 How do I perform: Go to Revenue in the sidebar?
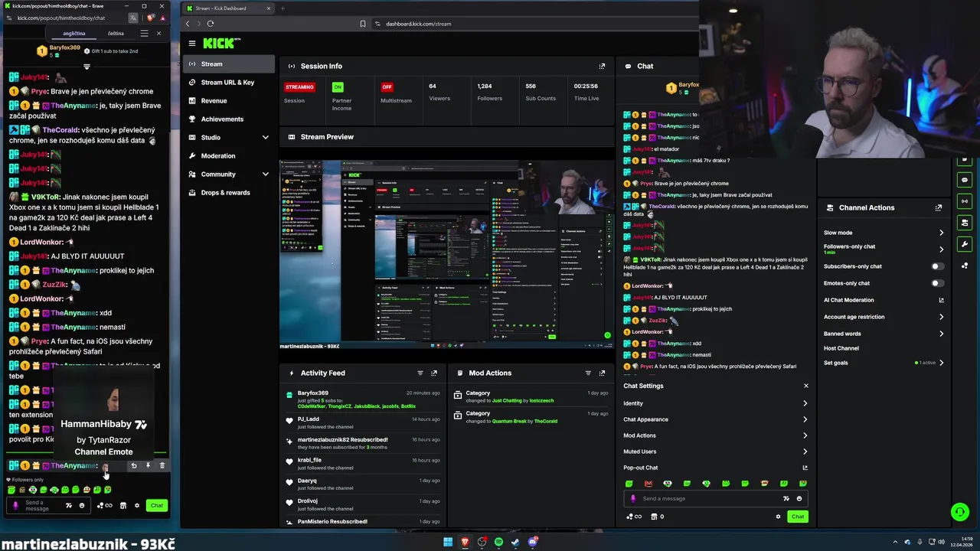coord(229,101)
